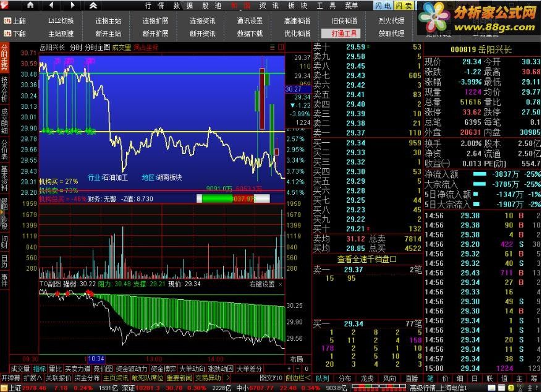Click the highlighted 打通工具 button
The width and height of the screenshot is (542, 392).
[x=341, y=33]
